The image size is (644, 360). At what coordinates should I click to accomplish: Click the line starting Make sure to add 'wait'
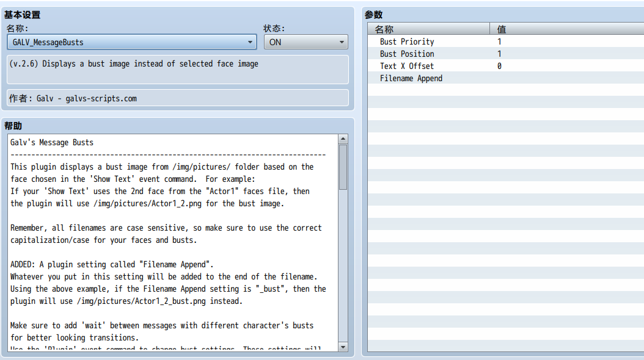pos(162,326)
